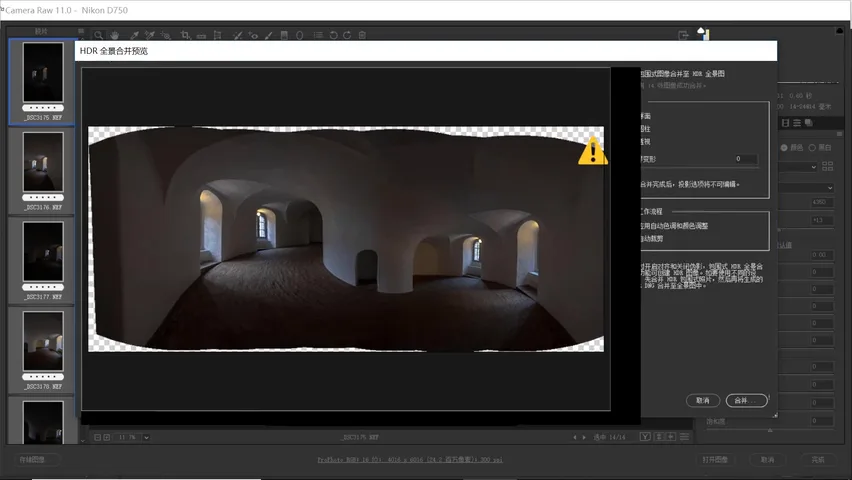
Task: Open the profile browser grid icon
Action: (828, 166)
